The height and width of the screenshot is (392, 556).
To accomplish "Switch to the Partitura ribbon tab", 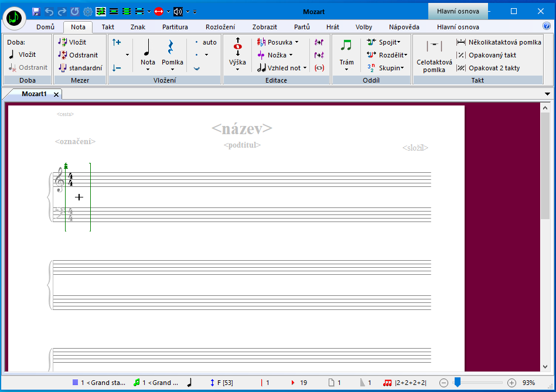I will pos(175,27).
